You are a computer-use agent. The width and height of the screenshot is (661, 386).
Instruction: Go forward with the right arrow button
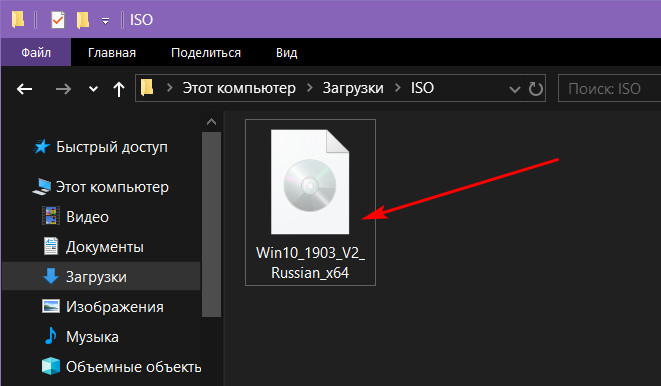pos(63,89)
